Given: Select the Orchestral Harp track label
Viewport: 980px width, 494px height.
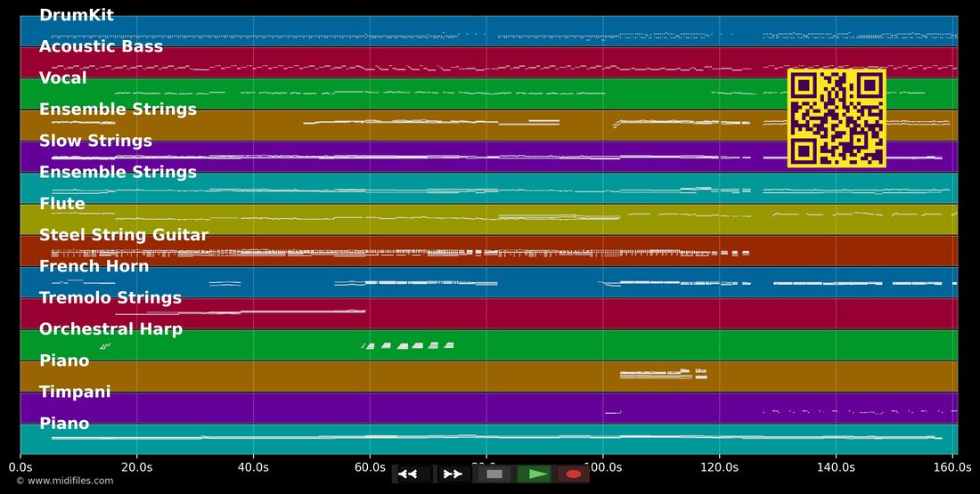Looking at the screenshot, I should 110,328.
